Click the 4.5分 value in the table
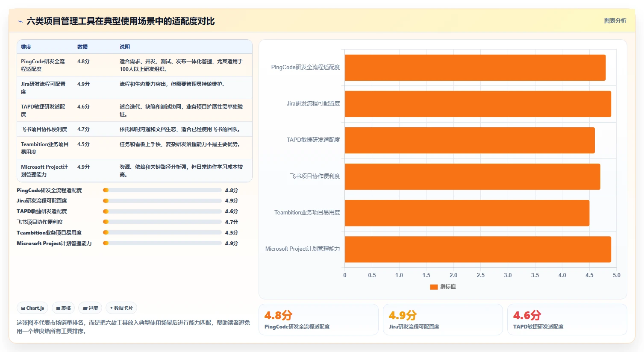This screenshot has width=644, height=352. (83, 144)
